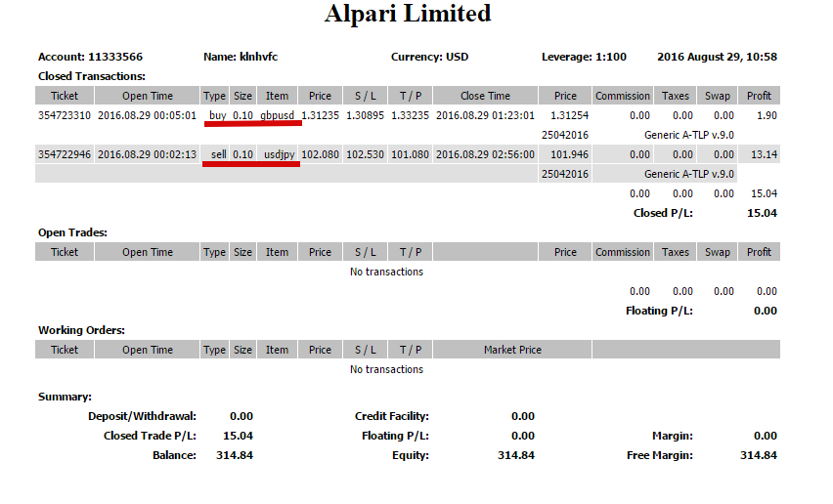This screenshot has width=833, height=504.
Task: Click the Summary heading
Action: 65,397
